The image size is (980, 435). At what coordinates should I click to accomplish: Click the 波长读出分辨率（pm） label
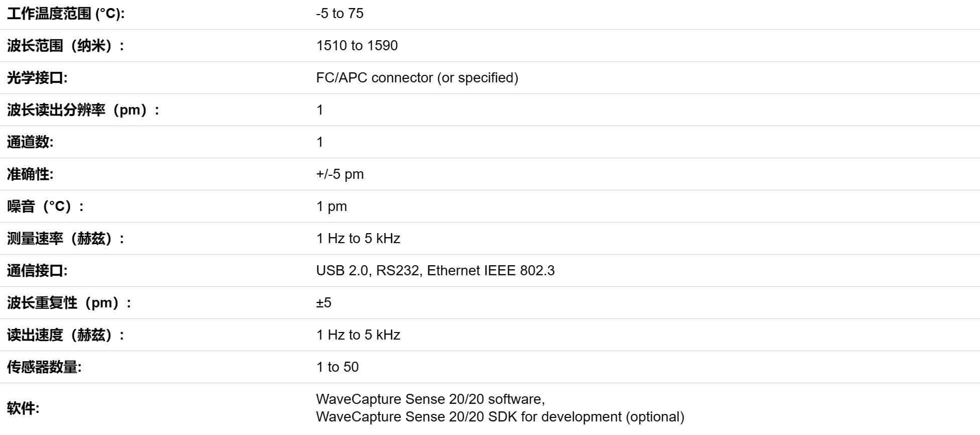pos(83,110)
